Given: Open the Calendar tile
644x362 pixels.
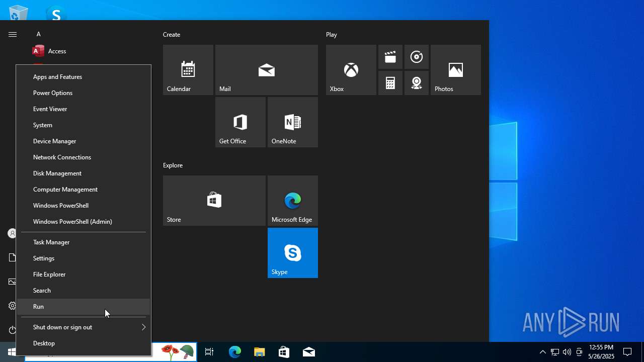Looking at the screenshot, I should pyautogui.click(x=188, y=70).
